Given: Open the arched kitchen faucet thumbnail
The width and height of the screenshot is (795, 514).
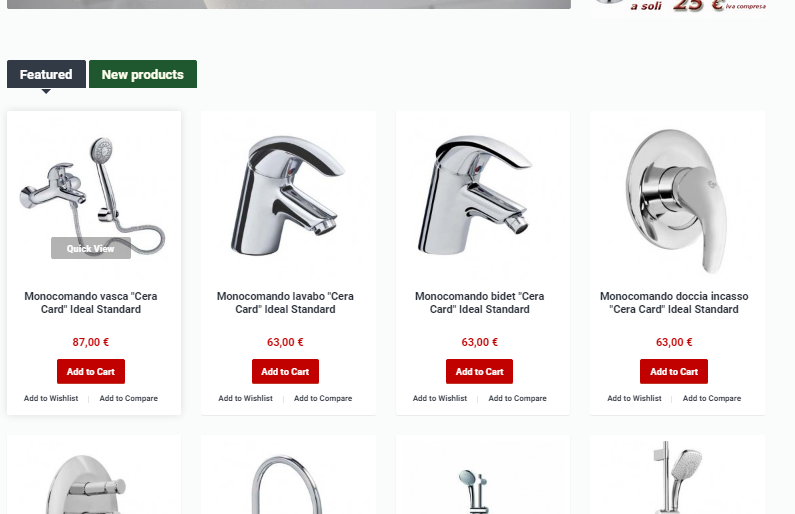Looking at the screenshot, I should coord(287,484).
